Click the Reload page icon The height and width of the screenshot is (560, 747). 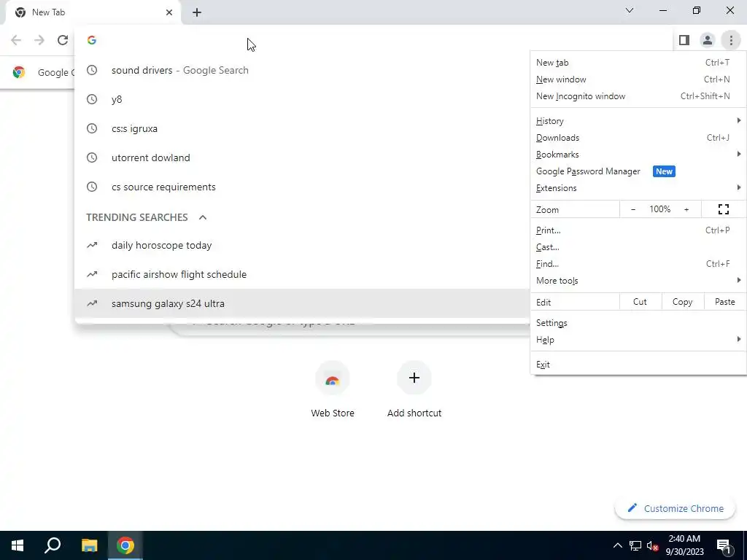[x=63, y=40]
